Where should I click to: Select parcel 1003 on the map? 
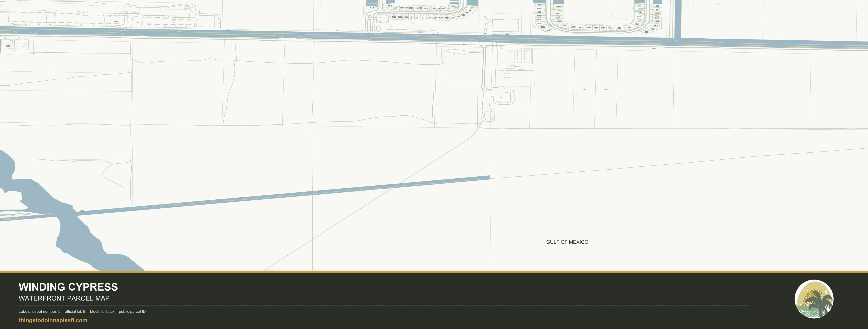pos(390,6)
